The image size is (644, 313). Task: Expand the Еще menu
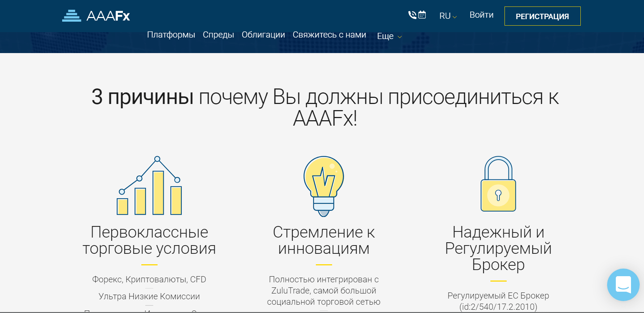point(389,36)
